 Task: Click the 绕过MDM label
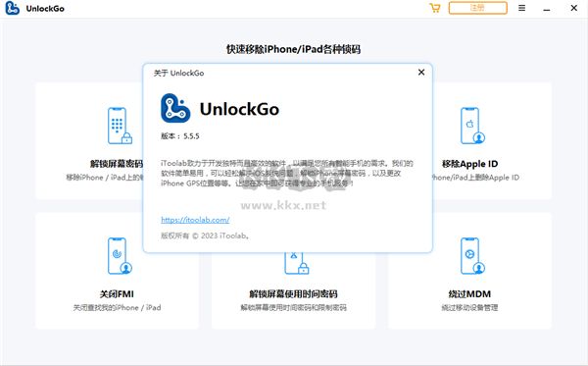coord(469,294)
